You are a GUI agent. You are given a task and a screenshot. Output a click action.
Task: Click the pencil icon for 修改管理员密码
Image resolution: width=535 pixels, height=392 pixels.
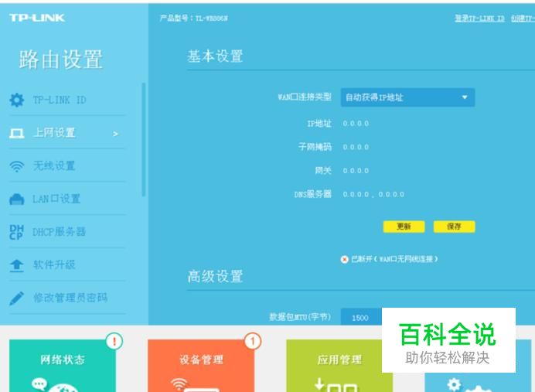pyautogui.click(x=16, y=298)
